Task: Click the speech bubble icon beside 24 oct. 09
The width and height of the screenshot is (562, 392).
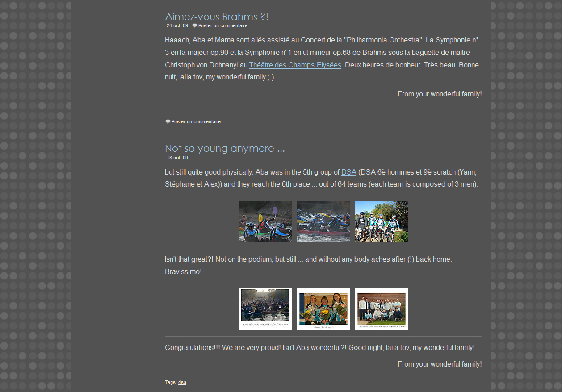Action: pos(195,26)
